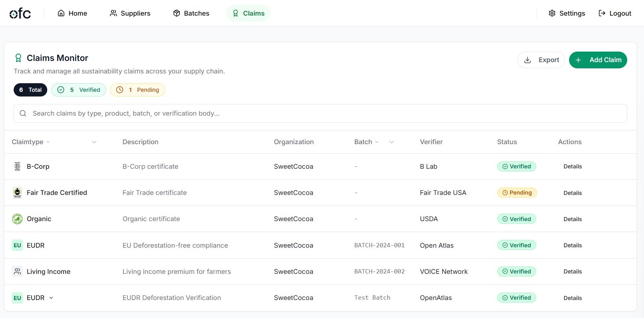Click the Living Income people icon
Viewport: 644px width, 318px height.
pyautogui.click(x=17, y=272)
